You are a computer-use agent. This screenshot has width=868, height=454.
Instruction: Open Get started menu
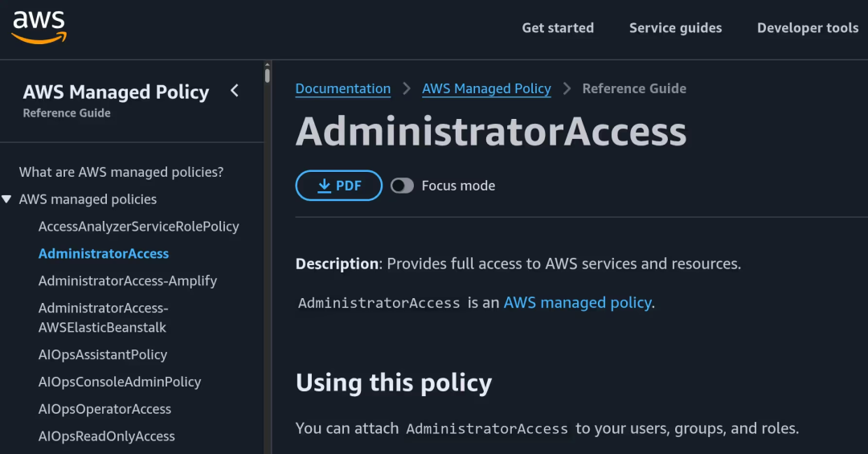pyautogui.click(x=558, y=27)
